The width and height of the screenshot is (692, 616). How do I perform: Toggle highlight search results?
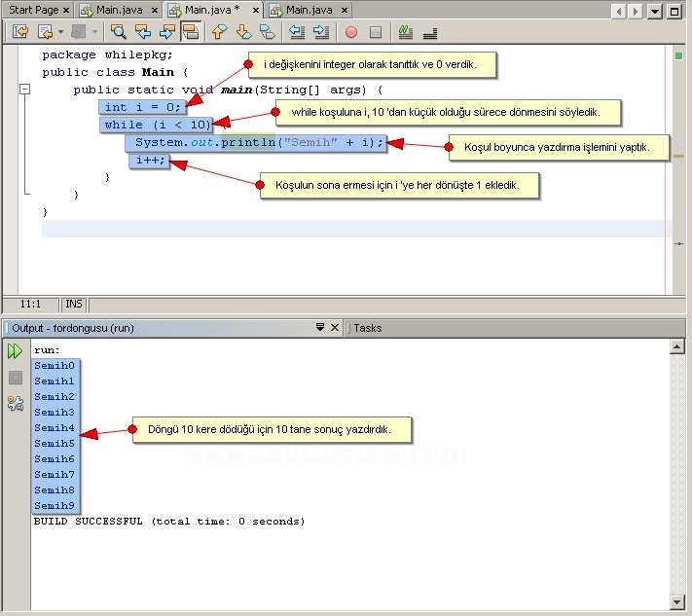[191, 32]
